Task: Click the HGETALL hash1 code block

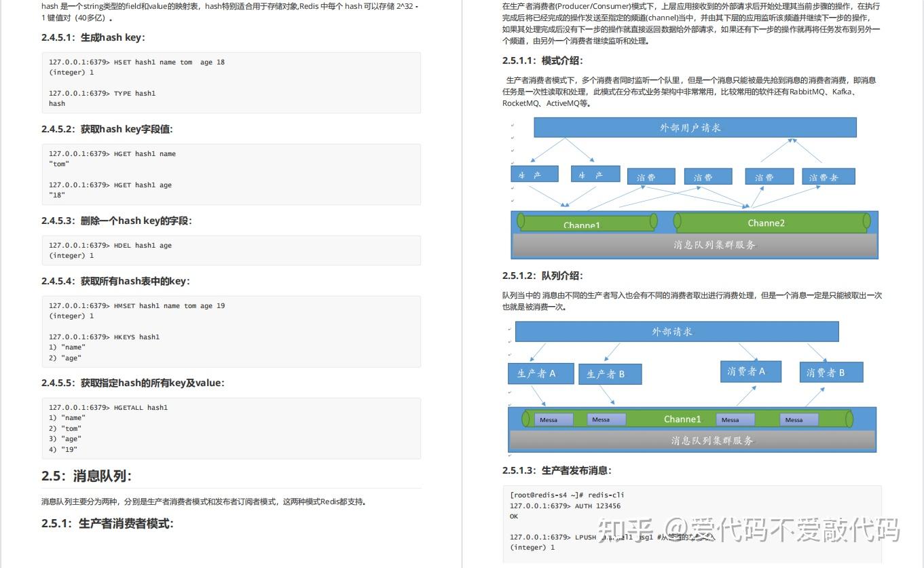Action: [231, 428]
